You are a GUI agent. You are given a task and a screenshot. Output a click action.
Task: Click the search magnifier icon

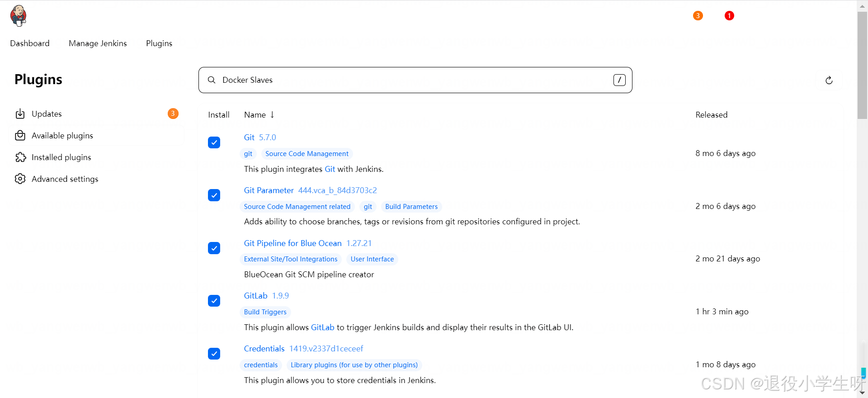point(212,80)
